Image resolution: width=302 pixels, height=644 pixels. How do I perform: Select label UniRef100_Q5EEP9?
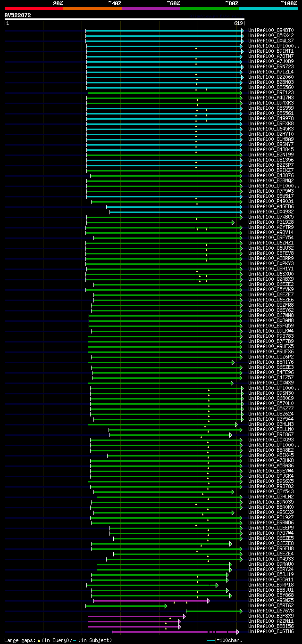[271, 528]
